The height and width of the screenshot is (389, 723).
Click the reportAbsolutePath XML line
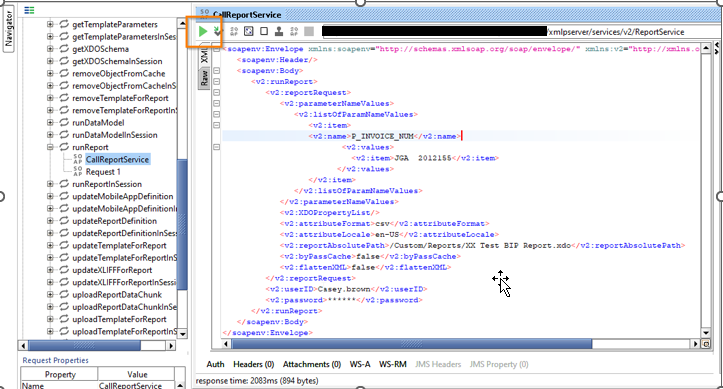pos(482,245)
